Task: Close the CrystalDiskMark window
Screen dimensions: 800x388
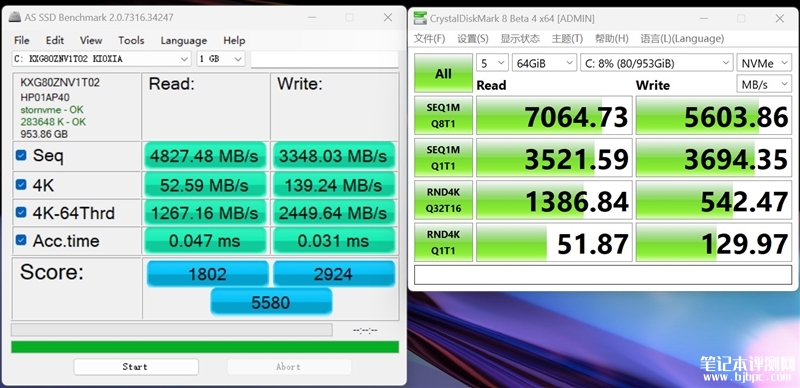Action: tap(780, 18)
